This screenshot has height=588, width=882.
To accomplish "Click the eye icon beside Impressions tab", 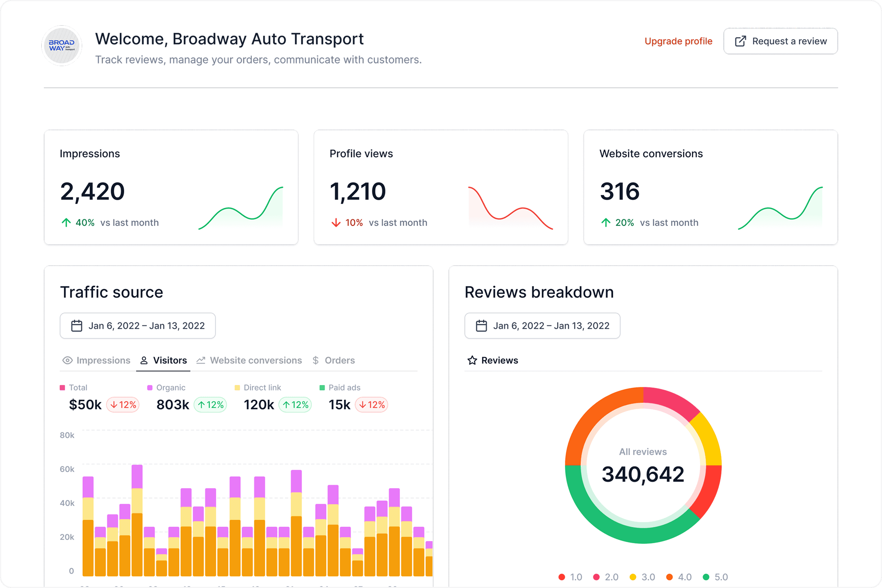I will tap(67, 360).
